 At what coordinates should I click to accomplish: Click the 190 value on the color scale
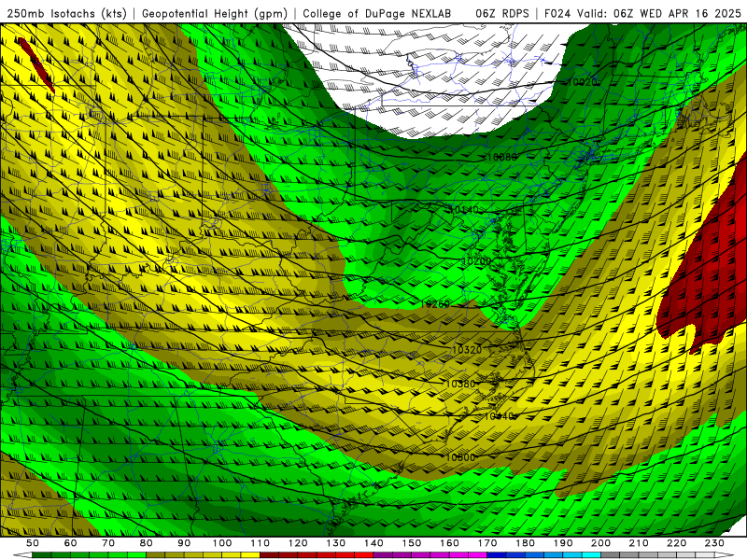563,543
